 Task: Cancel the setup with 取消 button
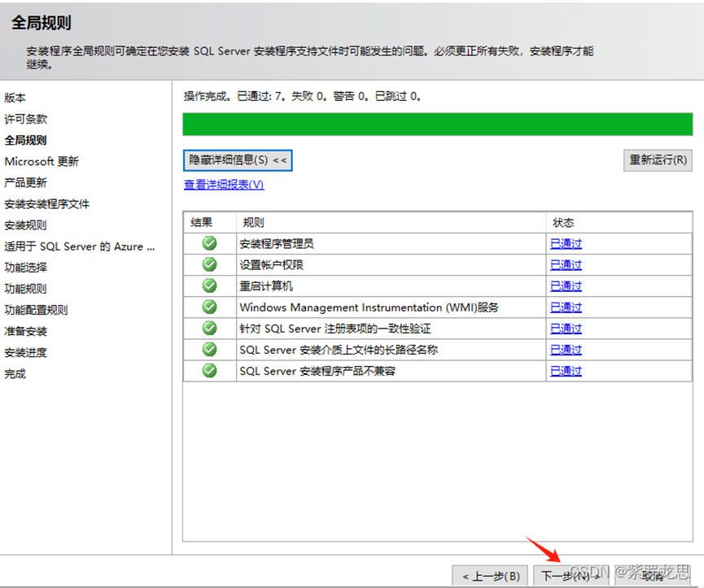click(653, 576)
